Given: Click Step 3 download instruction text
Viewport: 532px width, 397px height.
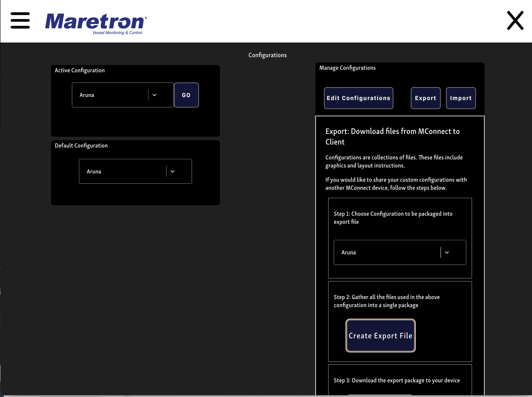Looking at the screenshot, I should tap(397, 380).
